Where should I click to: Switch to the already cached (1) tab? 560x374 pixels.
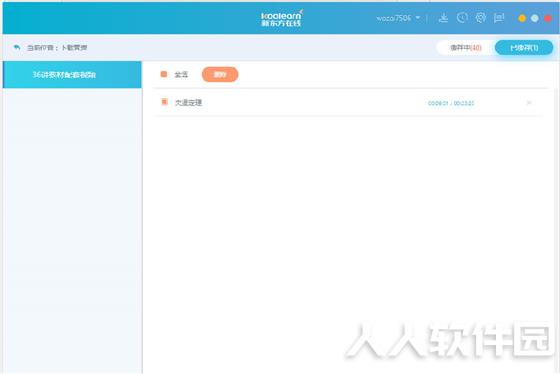pyautogui.click(x=524, y=48)
